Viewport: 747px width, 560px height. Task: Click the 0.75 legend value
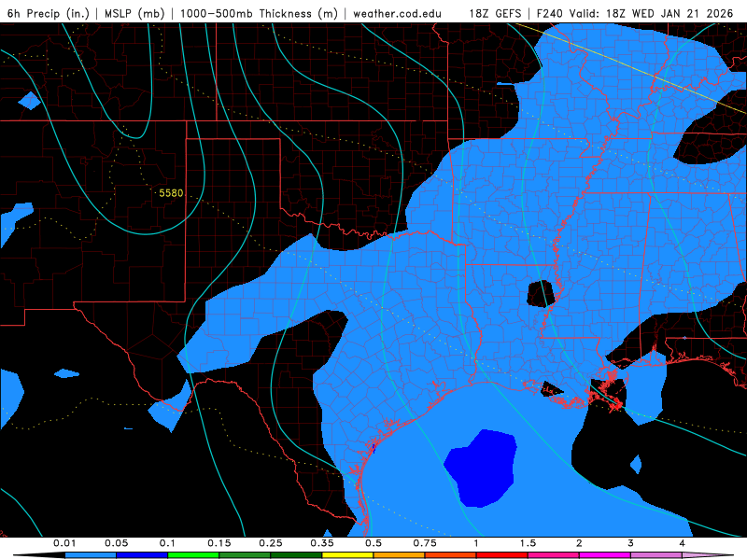coord(425,543)
